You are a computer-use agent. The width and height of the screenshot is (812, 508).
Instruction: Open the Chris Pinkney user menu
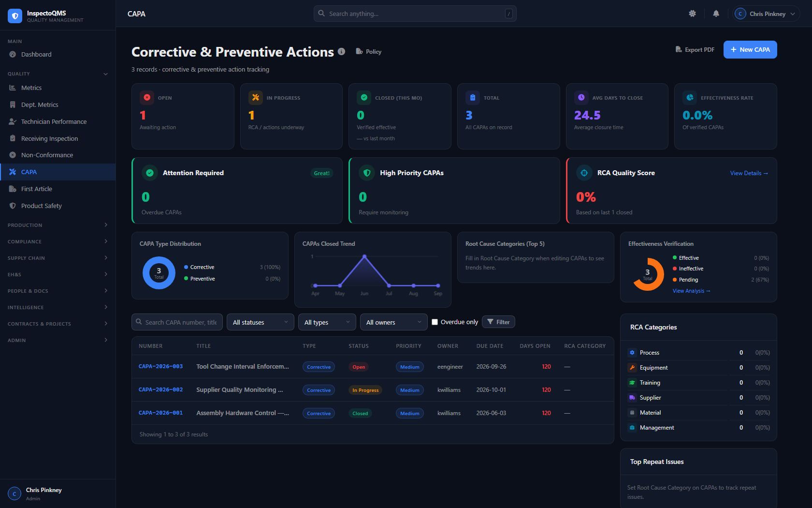pos(766,14)
